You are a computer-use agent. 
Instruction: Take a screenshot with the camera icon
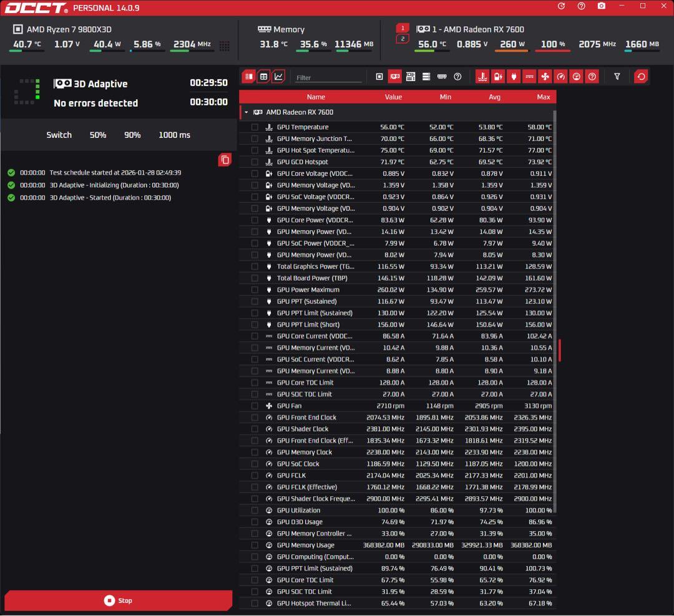[x=601, y=6]
